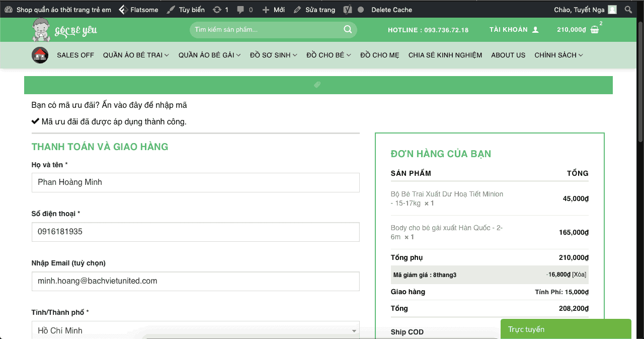The height and width of the screenshot is (339, 644).
Task: Click the Yoast SEO icon in admin bar
Action: tap(348, 10)
